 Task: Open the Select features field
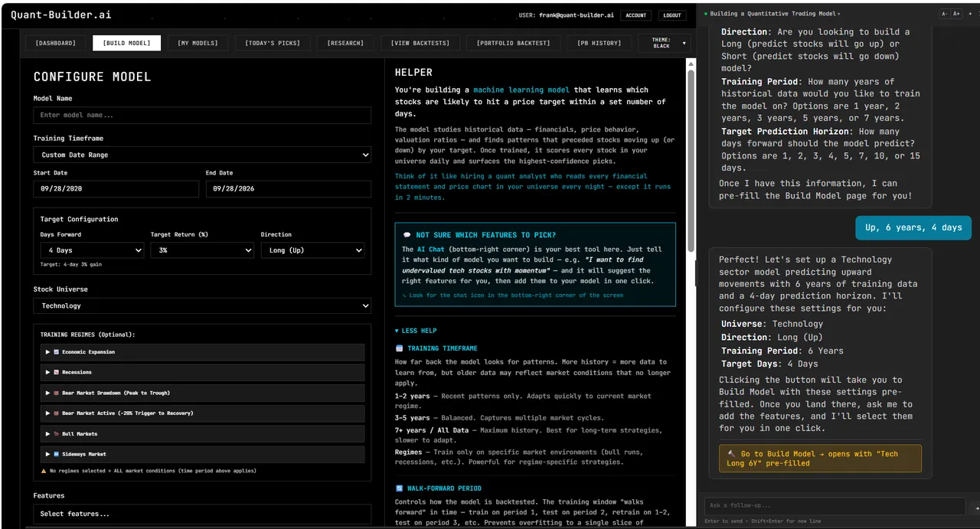click(x=202, y=514)
